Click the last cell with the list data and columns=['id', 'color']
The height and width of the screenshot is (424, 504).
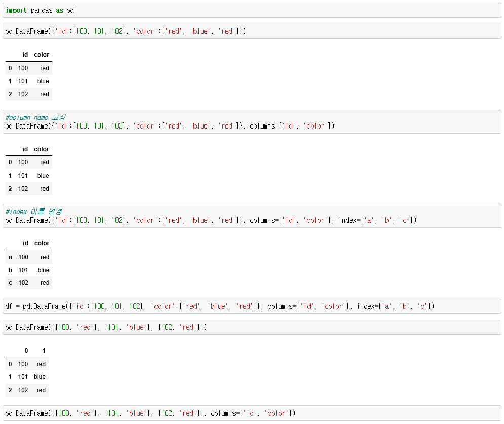coord(252,413)
